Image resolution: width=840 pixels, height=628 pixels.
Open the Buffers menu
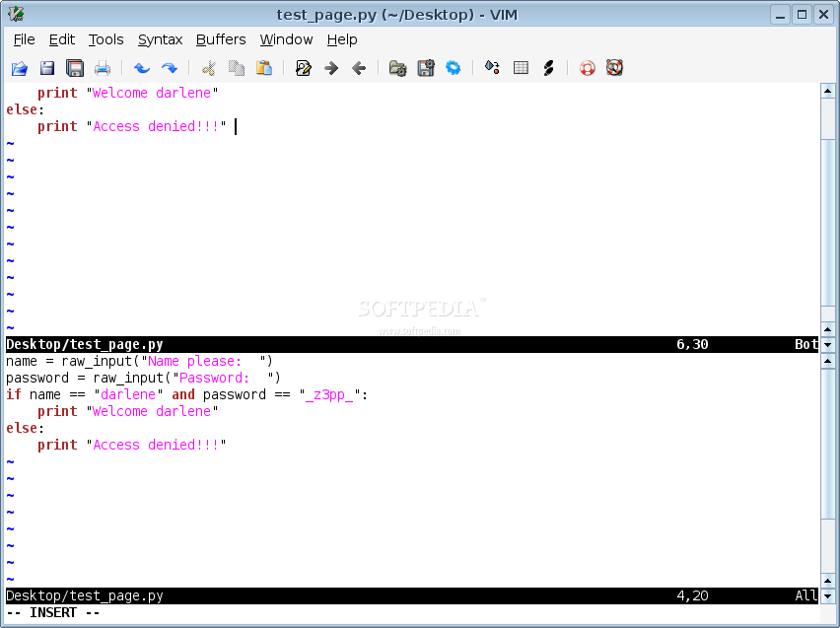click(221, 39)
